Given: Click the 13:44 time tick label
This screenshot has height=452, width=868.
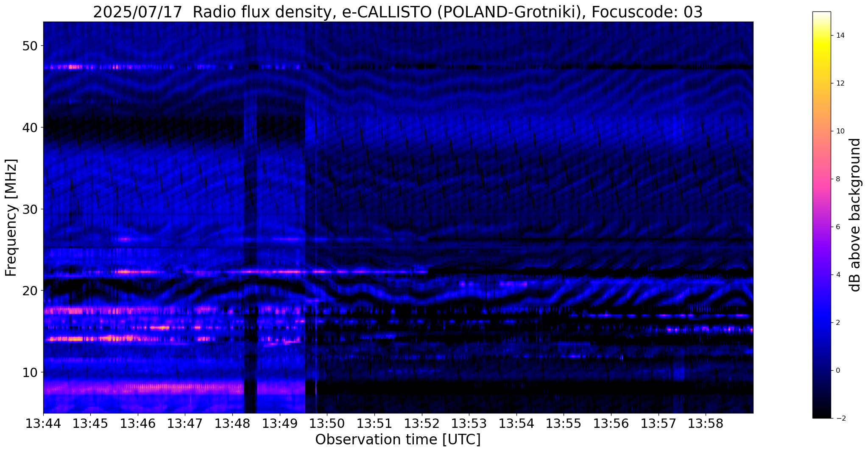Looking at the screenshot, I should [x=43, y=424].
